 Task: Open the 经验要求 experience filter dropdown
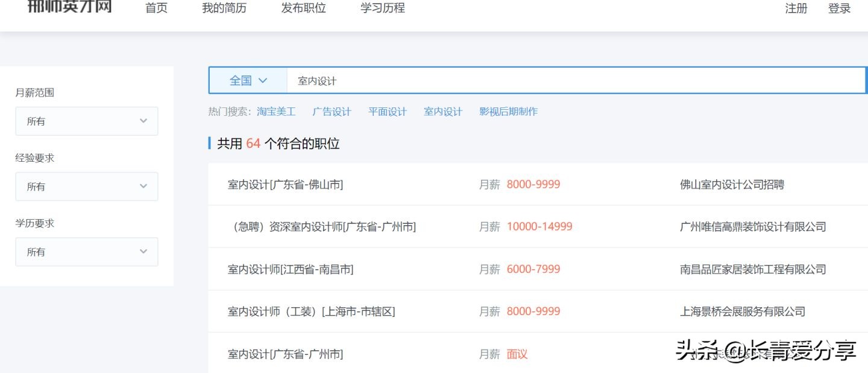(86, 186)
